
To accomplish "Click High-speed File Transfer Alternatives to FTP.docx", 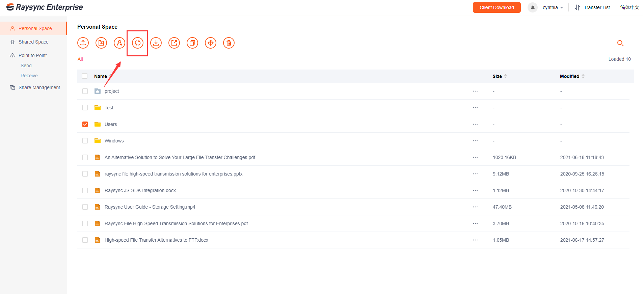I will click(x=156, y=240).
